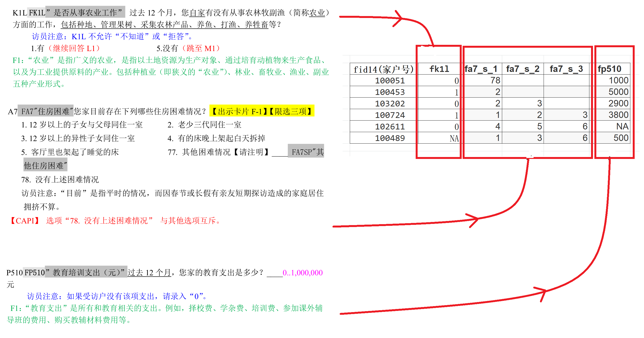Click the fp510 column header

609,69
